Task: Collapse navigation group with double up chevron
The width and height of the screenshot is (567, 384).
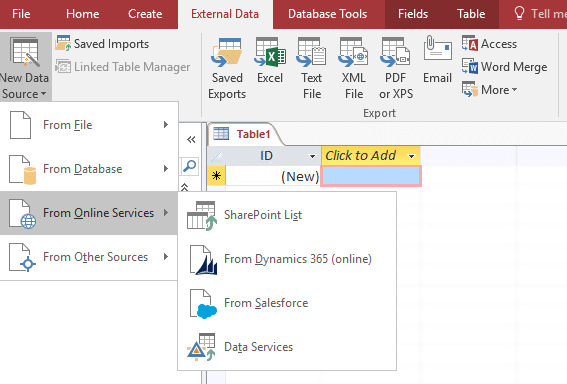Action: (x=184, y=187)
